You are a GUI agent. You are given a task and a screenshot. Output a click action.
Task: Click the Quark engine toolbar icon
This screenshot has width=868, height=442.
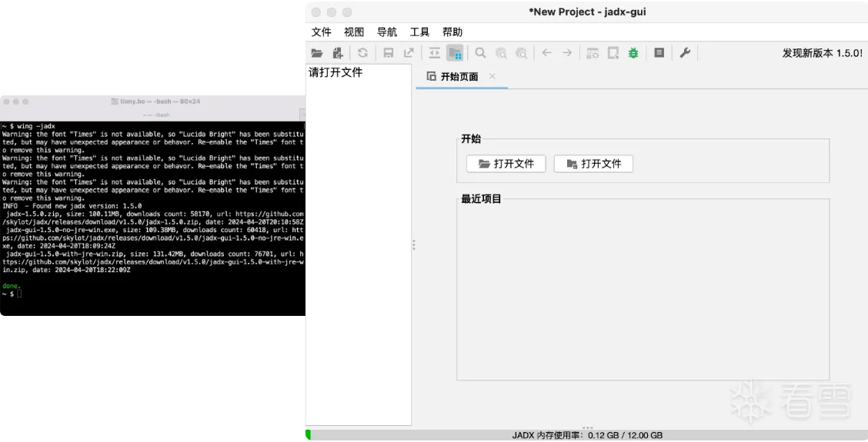tap(613, 53)
